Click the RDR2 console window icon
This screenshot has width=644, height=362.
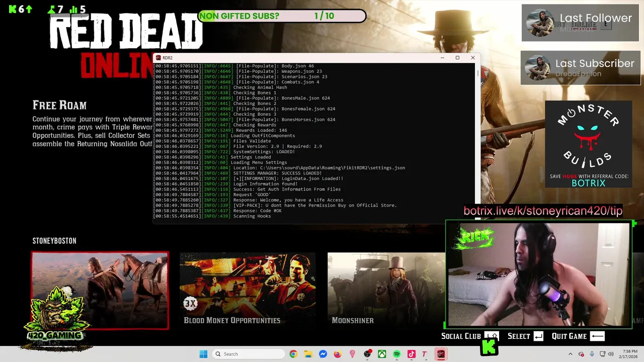click(x=158, y=58)
